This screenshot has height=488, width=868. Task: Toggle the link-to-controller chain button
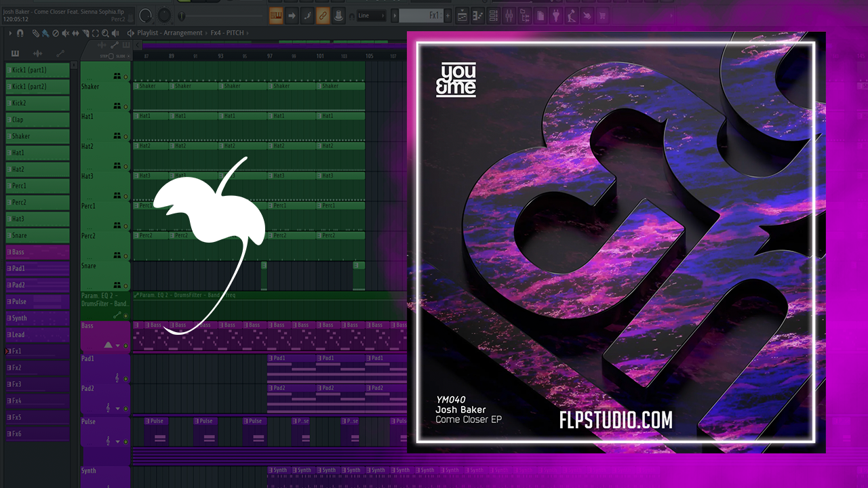pos(323,16)
